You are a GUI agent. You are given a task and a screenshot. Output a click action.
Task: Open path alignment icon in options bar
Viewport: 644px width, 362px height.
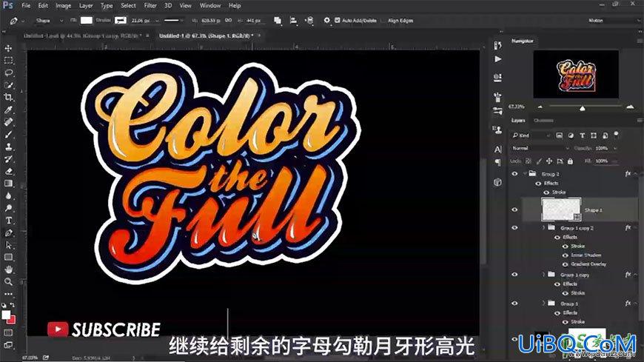click(x=293, y=20)
